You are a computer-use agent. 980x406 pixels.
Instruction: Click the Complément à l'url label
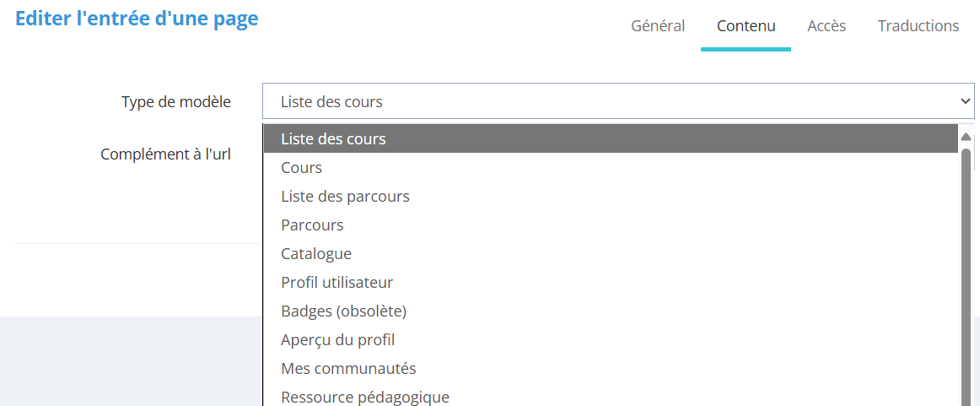click(x=165, y=154)
